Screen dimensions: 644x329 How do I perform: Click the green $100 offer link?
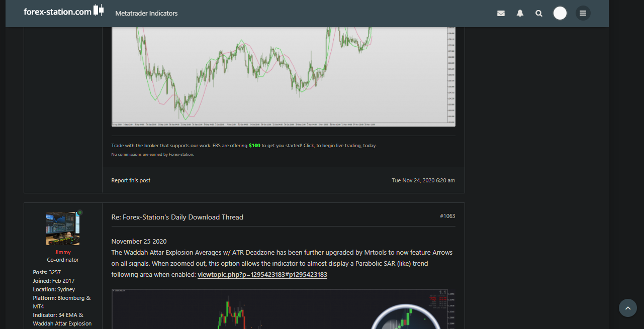[x=254, y=146]
